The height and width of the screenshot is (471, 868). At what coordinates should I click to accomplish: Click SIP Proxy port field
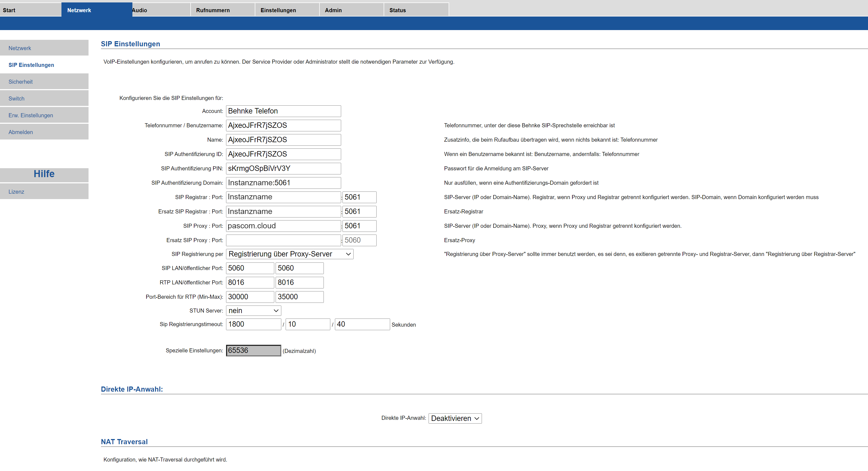coord(359,226)
